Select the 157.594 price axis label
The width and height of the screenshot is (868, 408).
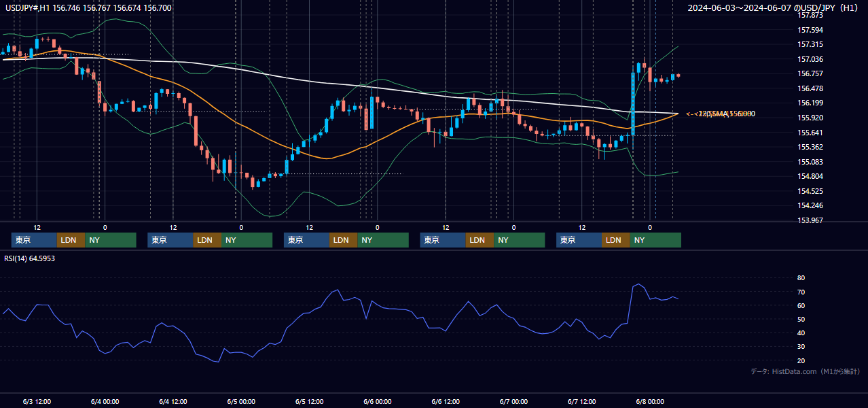pyautogui.click(x=810, y=30)
